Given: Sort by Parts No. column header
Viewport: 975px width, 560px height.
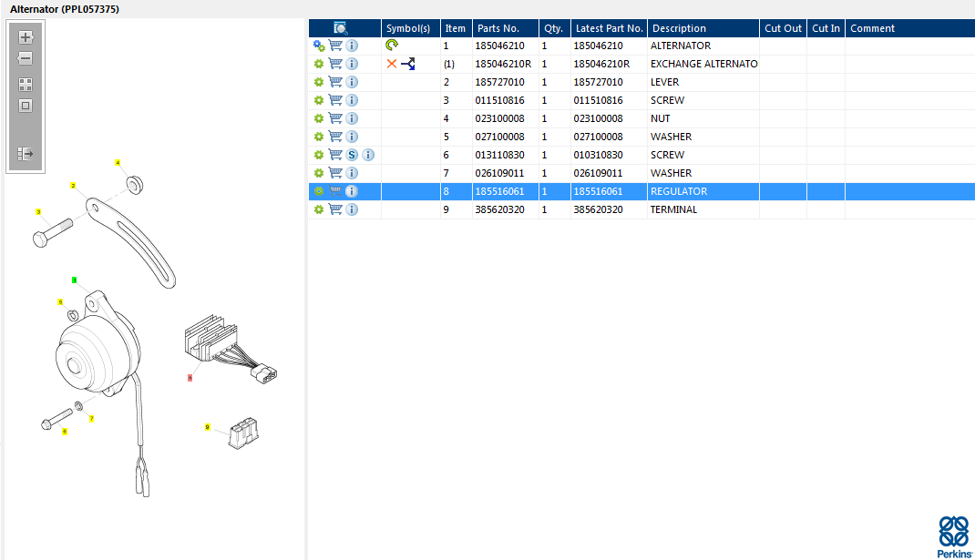Looking at the screenshot, I should [505, 28].
